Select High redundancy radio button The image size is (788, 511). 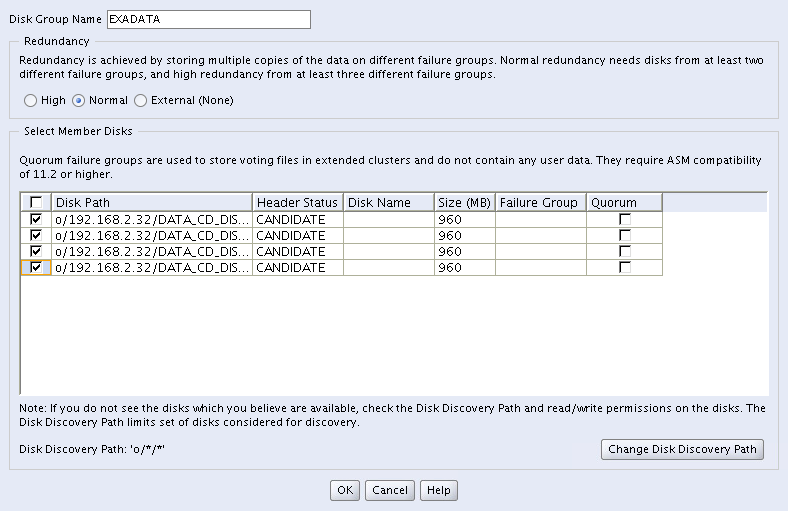coord(31,100)
